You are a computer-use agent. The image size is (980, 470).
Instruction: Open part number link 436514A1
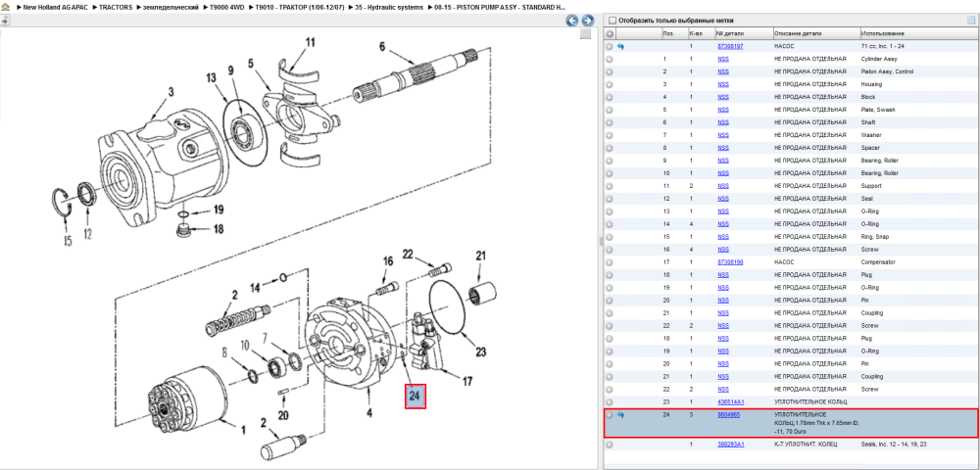(730, 402)
